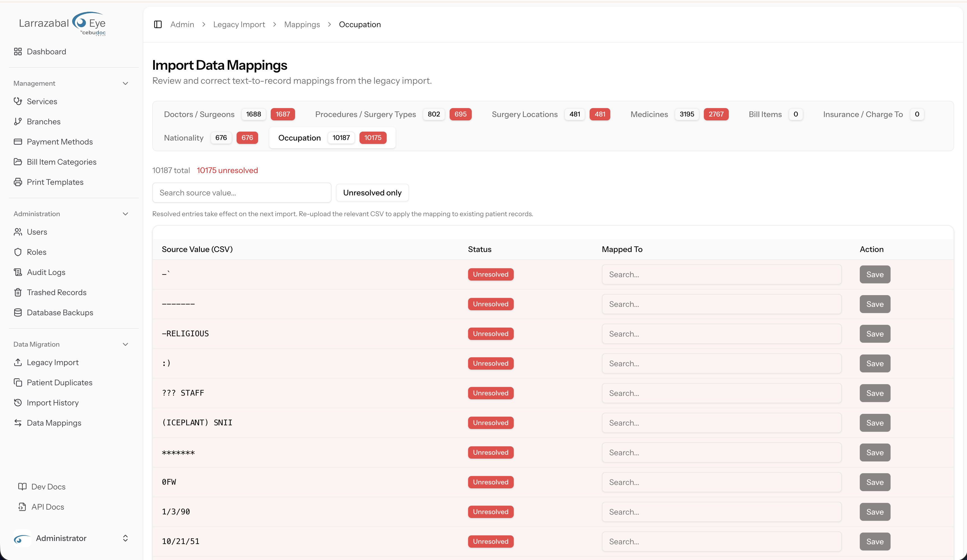Screen dimensions: 967x560
Task: Open Mapped To search for -RELIGIOUS row
Action: point(721,334)
